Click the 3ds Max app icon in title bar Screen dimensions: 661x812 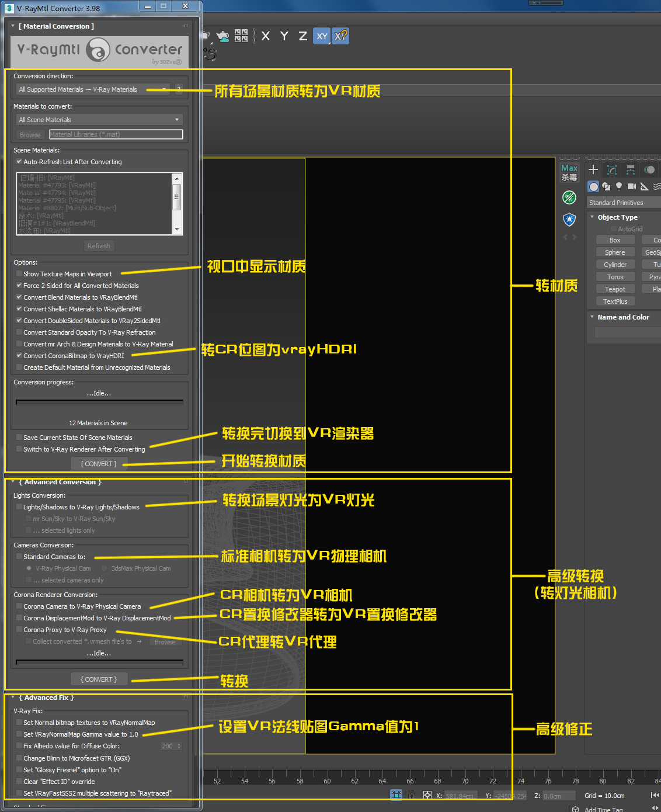[x=9, y=8]
